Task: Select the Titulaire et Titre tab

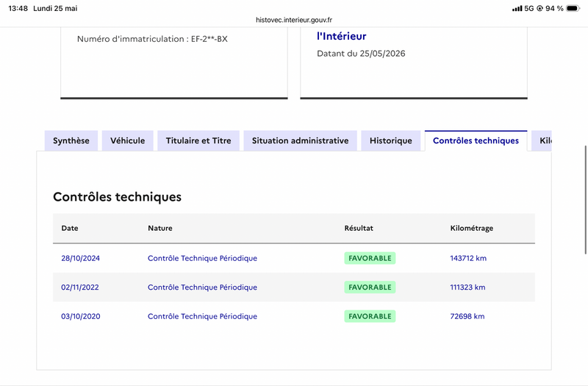Action: 198,140
